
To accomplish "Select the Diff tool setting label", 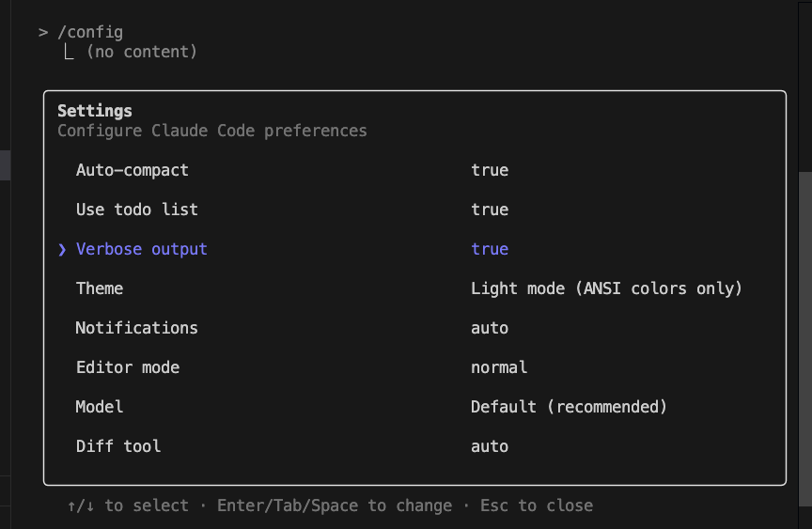I will (x=118, y=446).
